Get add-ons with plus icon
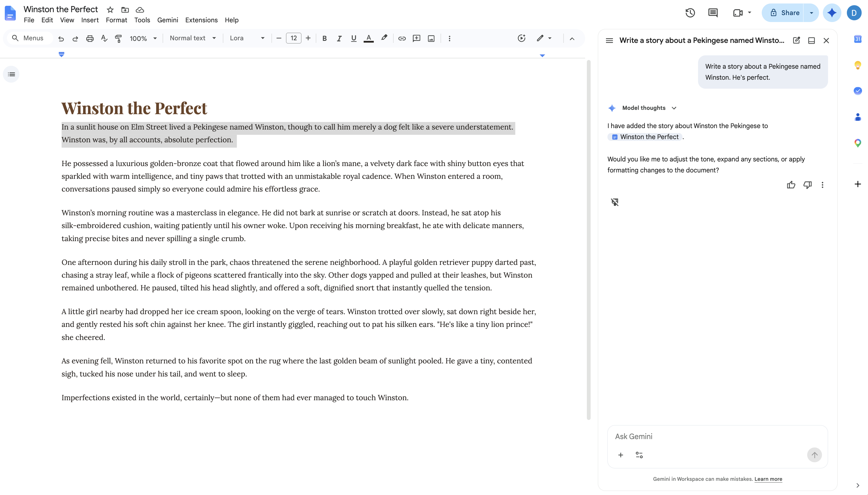 (858, 184)
